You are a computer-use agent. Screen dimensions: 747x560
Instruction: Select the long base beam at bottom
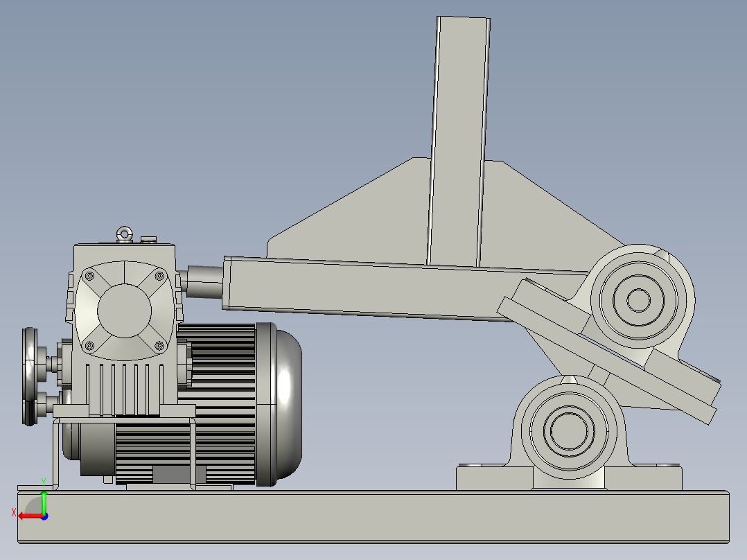(x=373, y=517)
